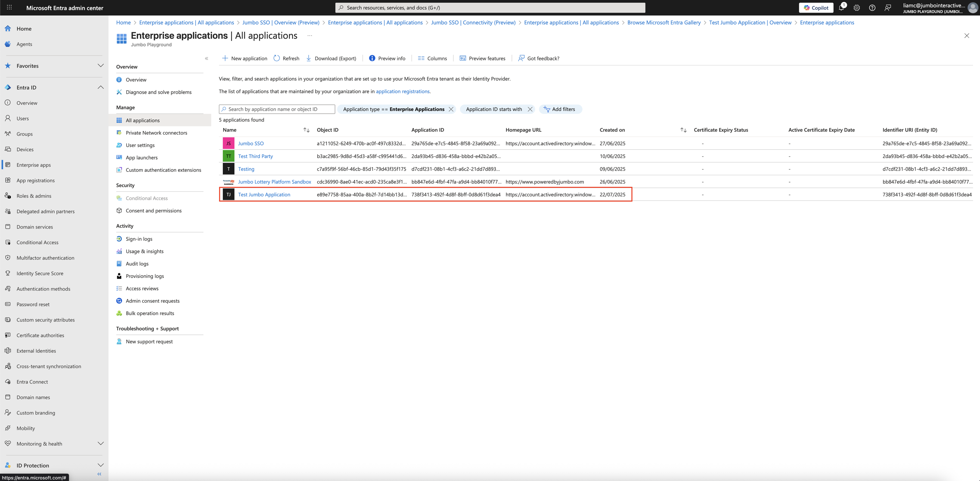
Task: Click the account avatar picture
Action: [x=972, y=8]
